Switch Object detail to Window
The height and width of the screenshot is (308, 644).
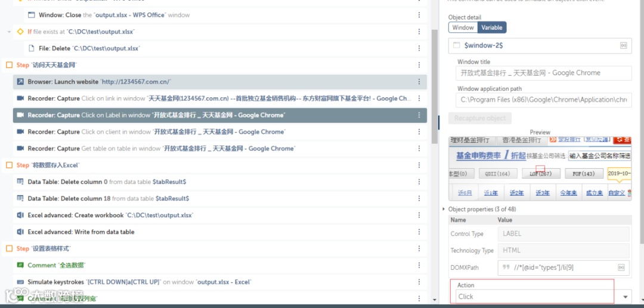pos(463,27)
